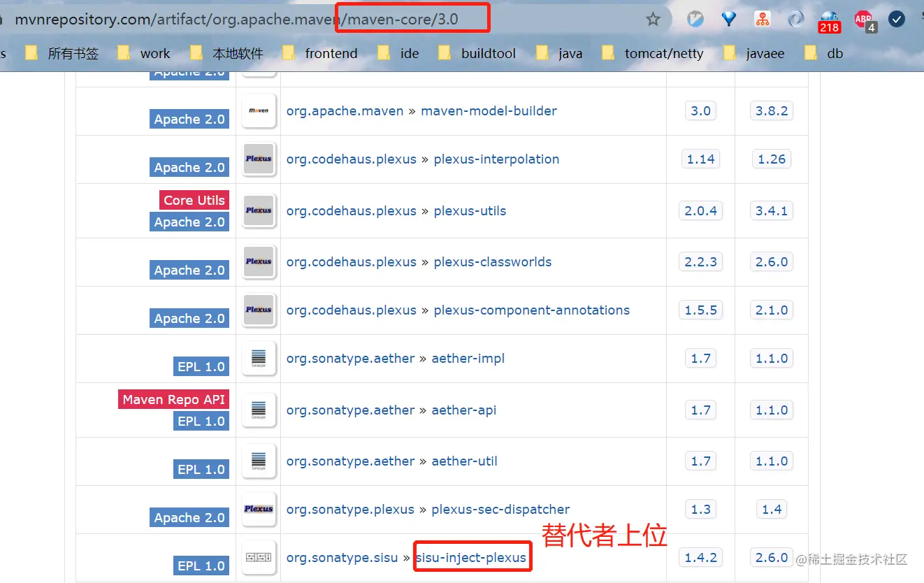Screen dimensions: 924x583
Task: Open the ide bookmarks folder
Action: (x=398, y=53)
